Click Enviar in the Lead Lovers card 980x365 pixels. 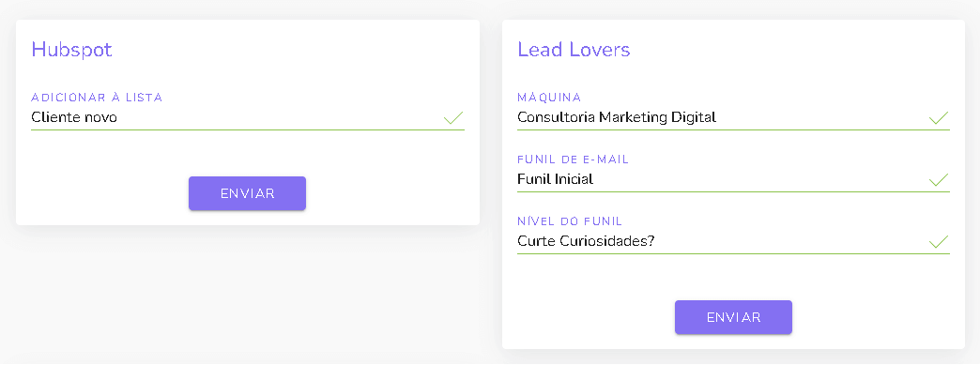[733, 317]
